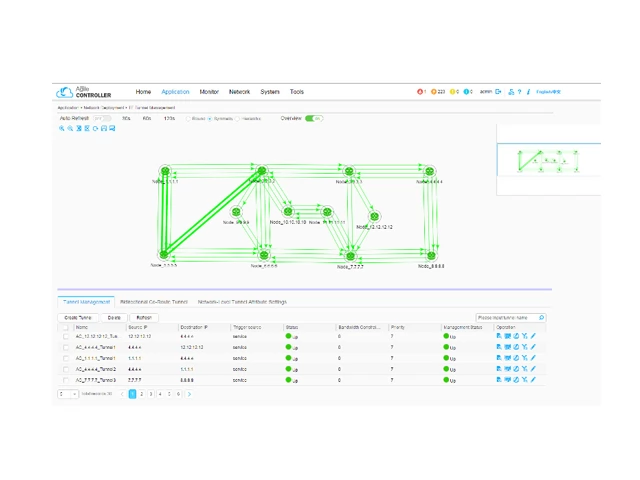Viewport: 640px width, 480px height.
Task: Click the info icon in top header
Action: (528, 92)
